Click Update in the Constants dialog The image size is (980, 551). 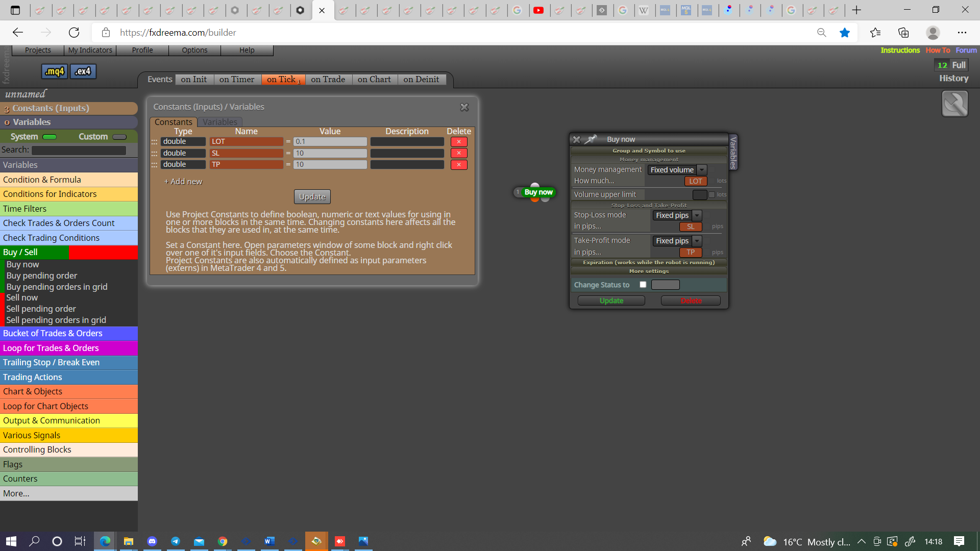click(312, 196)
